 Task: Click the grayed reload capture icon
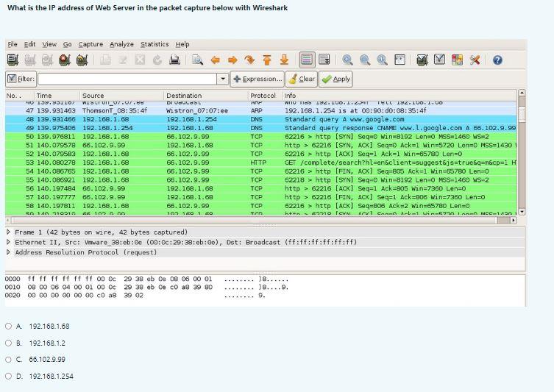click(157, 60)
